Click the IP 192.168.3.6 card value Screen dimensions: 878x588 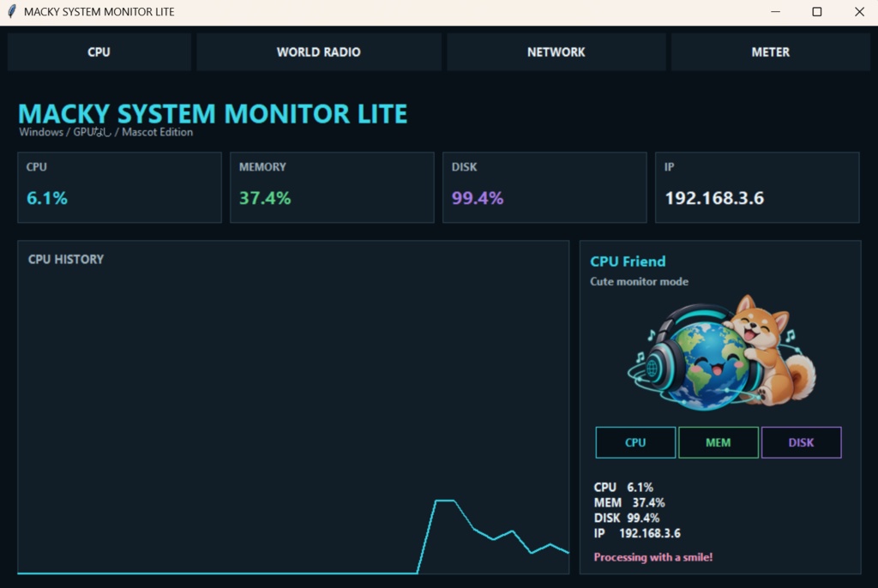click(714, 198)
